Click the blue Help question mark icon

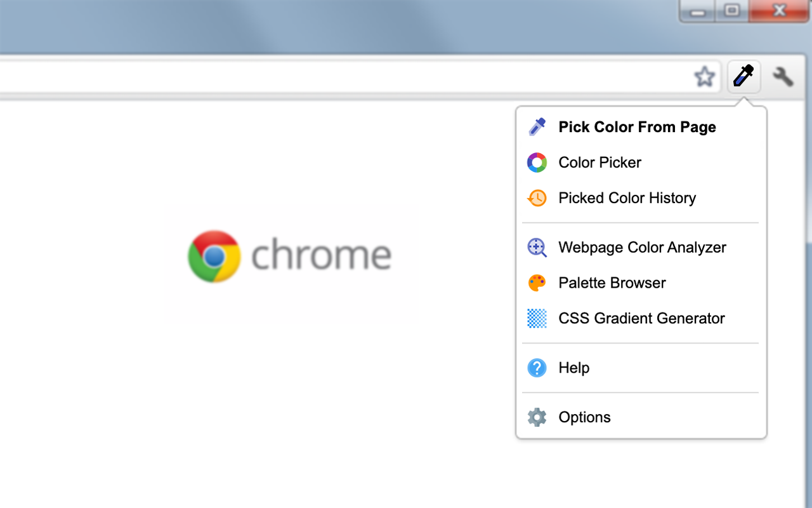537,368
